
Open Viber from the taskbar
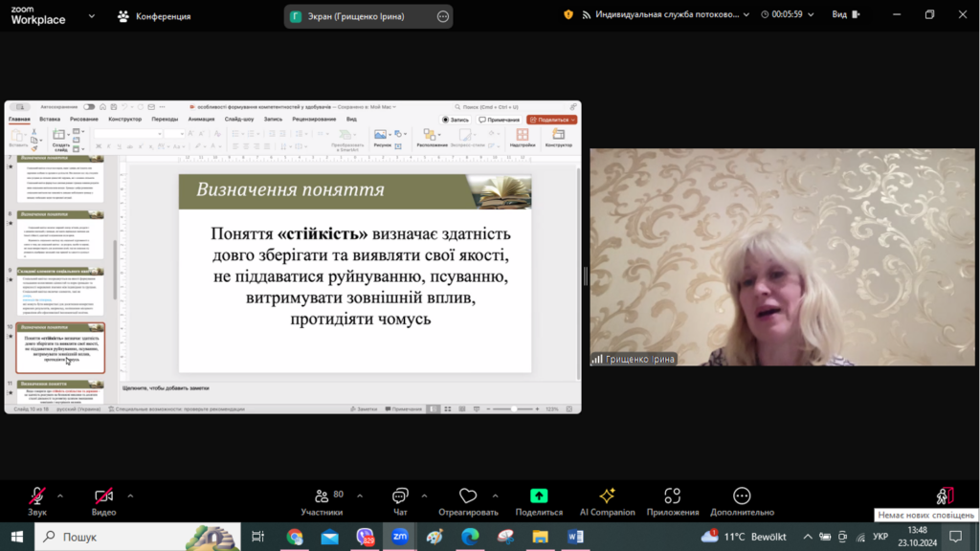[x=365, y=537]
